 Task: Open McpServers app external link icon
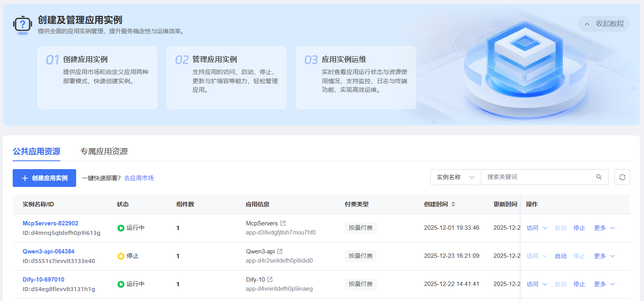(x=283, y=223)
